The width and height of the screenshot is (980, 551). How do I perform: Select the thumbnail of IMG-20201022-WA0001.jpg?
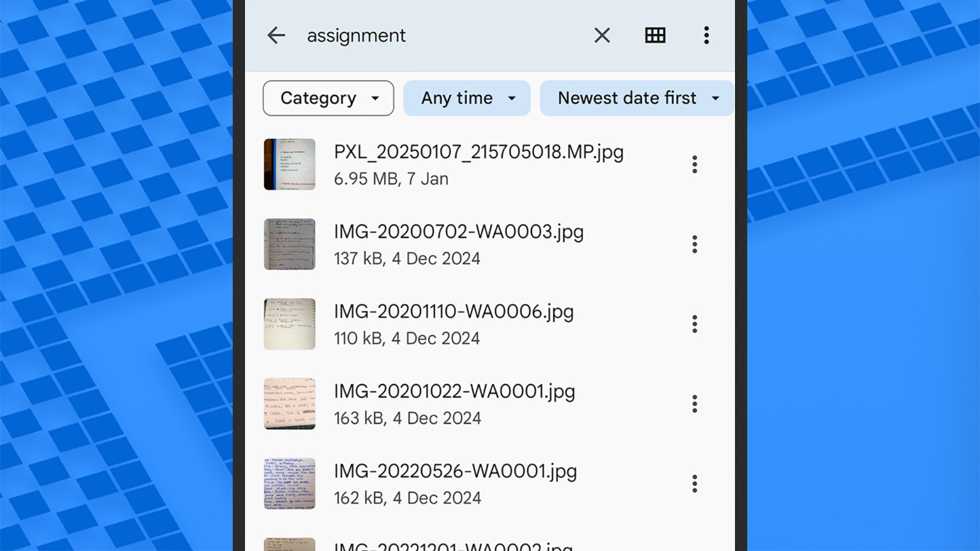pos(289,403)
